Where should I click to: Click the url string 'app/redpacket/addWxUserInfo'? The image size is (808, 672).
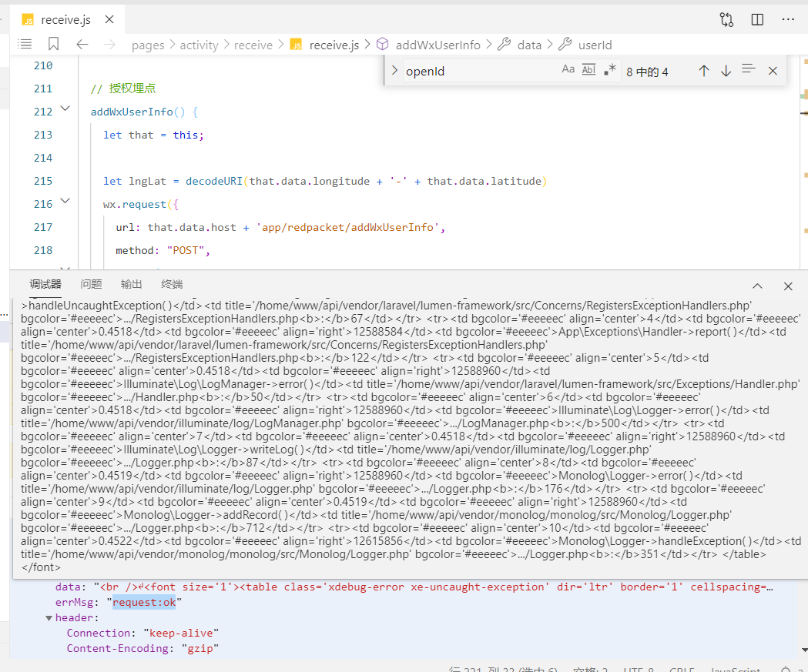[348, 228]
